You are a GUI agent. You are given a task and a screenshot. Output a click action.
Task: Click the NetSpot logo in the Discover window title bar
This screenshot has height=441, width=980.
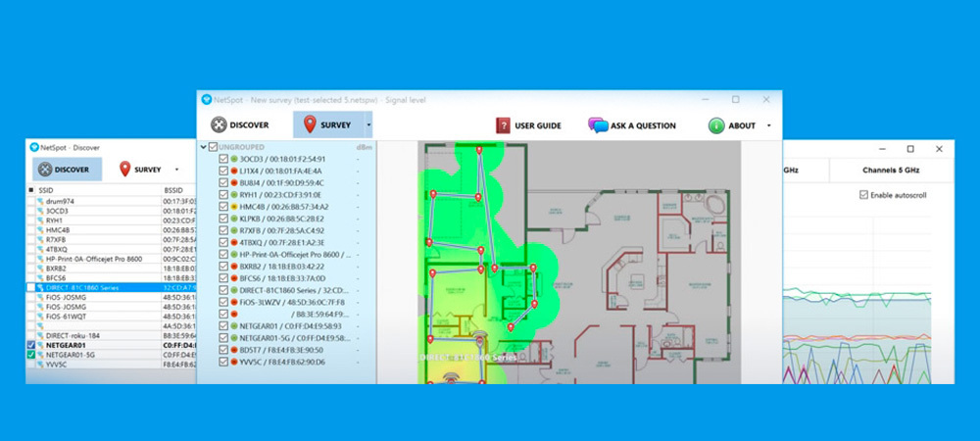tap(35, 147)
